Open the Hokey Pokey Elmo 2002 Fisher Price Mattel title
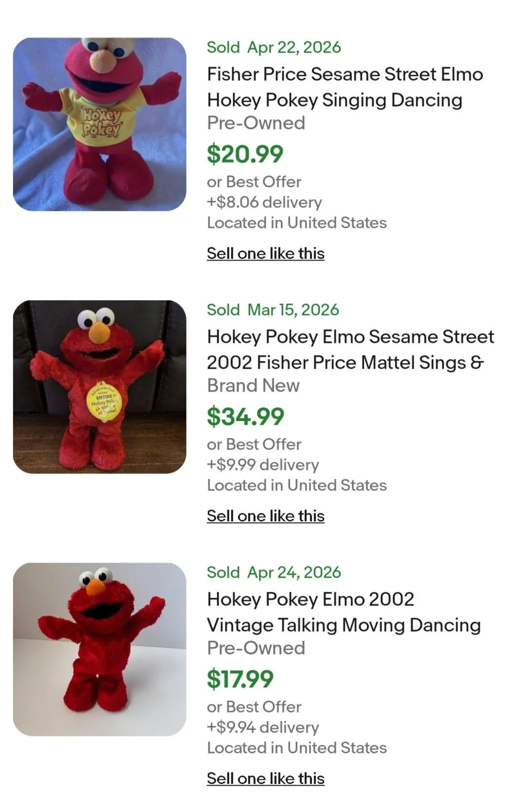 tap(351, 350)
